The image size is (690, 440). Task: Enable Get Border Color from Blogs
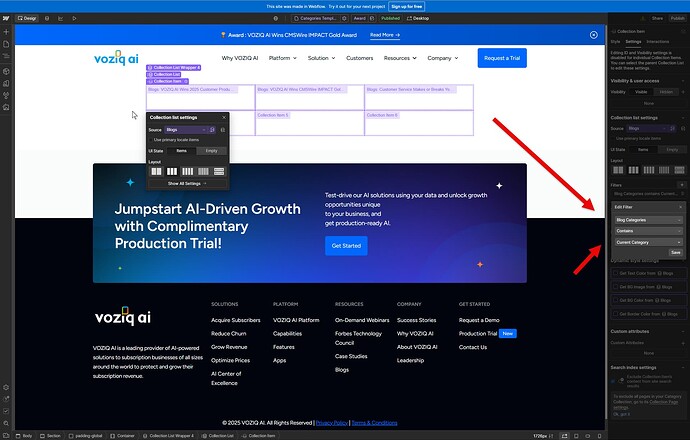tap(615, 314)
